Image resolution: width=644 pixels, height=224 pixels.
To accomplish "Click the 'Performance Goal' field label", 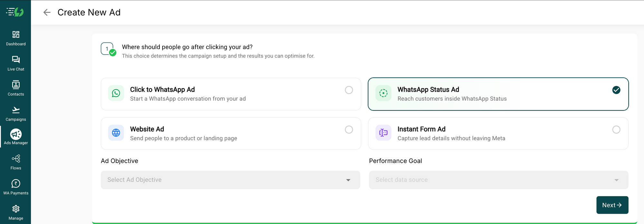I will (x=395, y=161).
